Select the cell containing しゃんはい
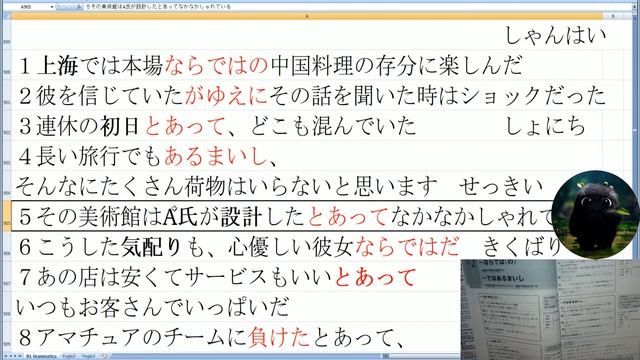The image size is (640, 360). tap(307, 35)
